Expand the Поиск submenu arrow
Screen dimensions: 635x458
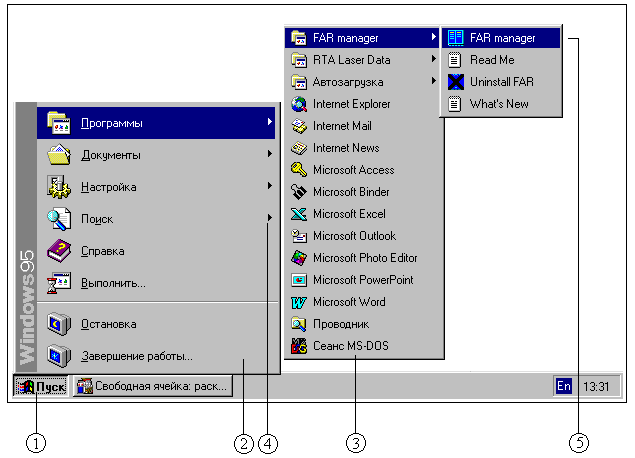[270, 217]
